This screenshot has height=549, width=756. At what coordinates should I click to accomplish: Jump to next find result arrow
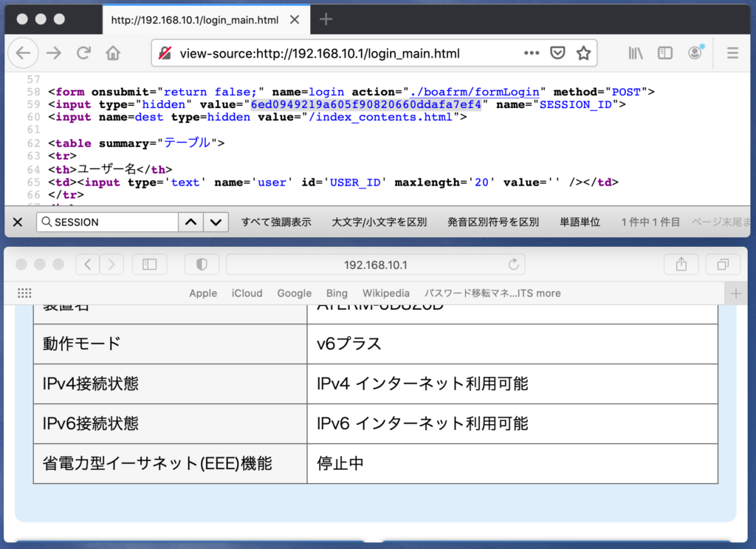point(215,222)
